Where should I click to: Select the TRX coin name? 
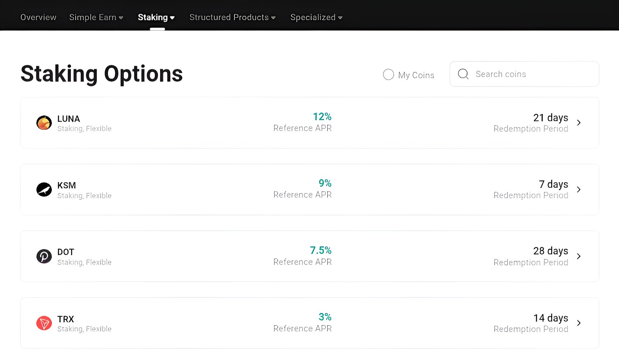pos(66,319)
